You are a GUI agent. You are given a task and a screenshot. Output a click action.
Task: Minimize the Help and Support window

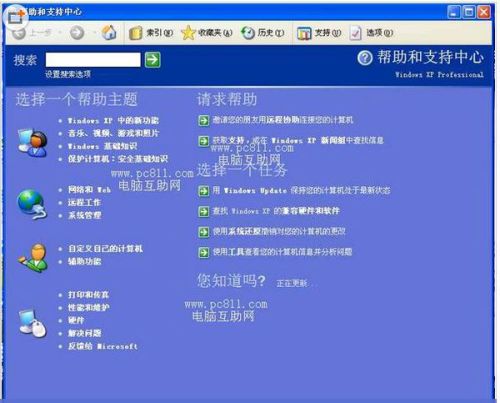pyautogui.click(x=453, y=12)
